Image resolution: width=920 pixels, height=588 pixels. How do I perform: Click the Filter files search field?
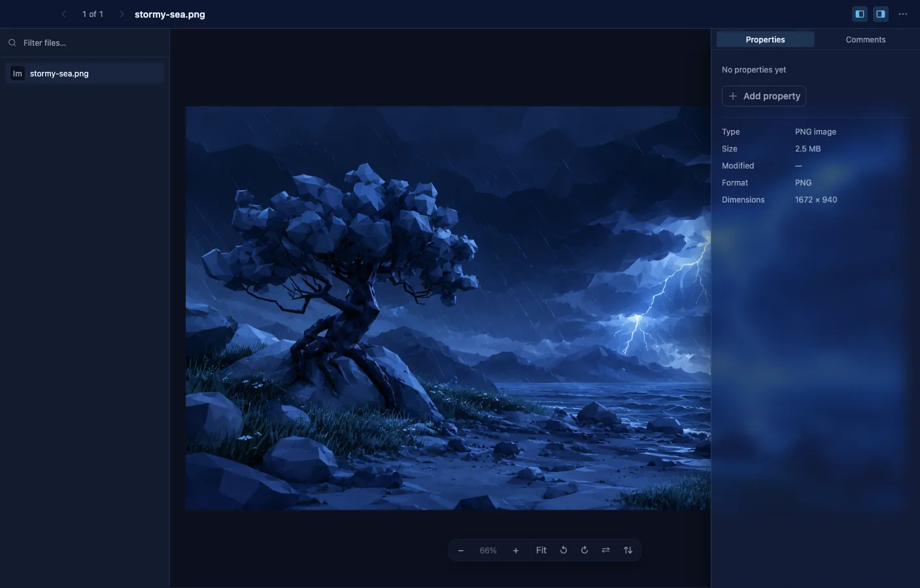(x=85, y=42)
